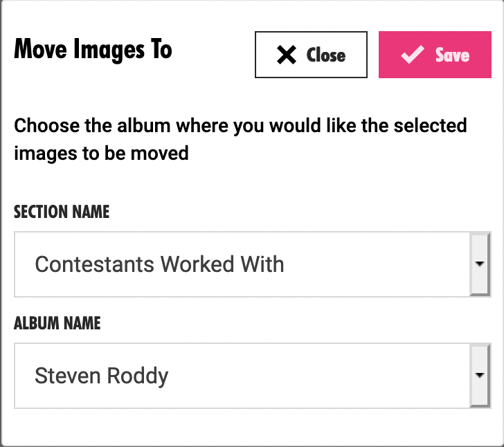Image resolution: width=504 pixels, height=447 pixels.
Task: Click the 'images to be moved' text line
Action: pyautogui.click(x=101, y=153)
